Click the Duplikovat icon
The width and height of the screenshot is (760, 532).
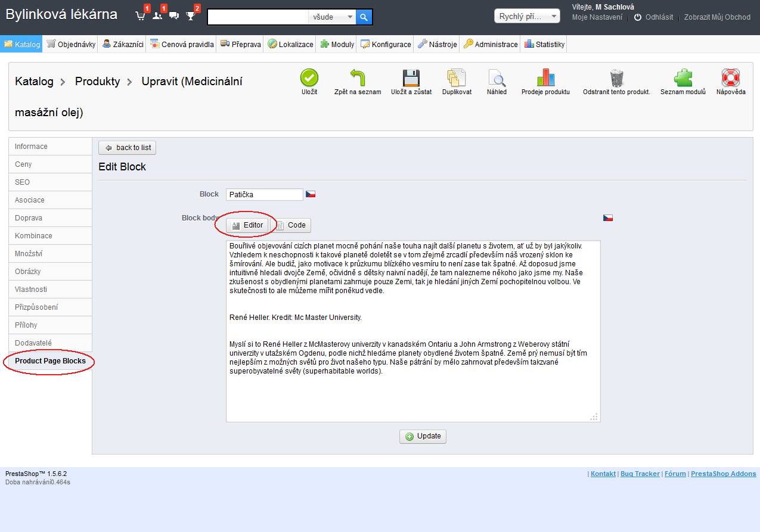click(457, 77)
